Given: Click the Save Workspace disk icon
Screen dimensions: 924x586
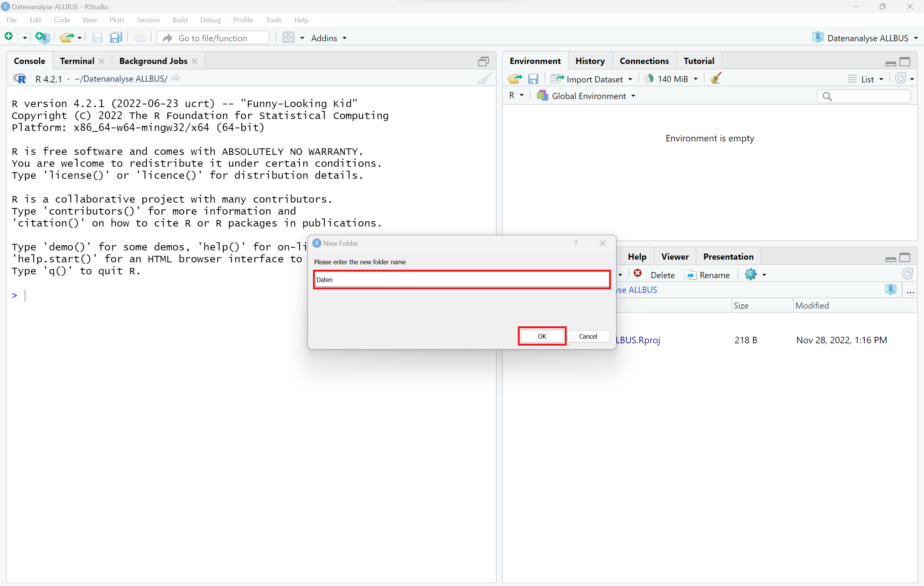Looking at the screenshot, I should pos(533,79).
